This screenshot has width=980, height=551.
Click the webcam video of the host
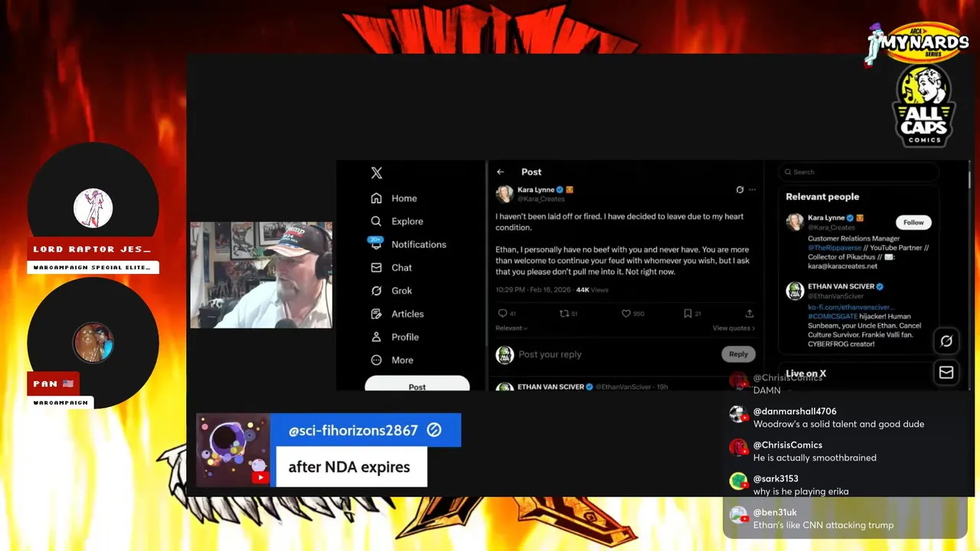pos(261,275)
